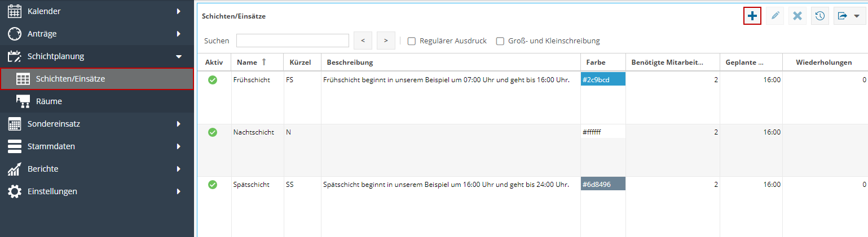Open the export dropdown button
Image resolution: width=868 pixels, height=237 pixels.
849,16
